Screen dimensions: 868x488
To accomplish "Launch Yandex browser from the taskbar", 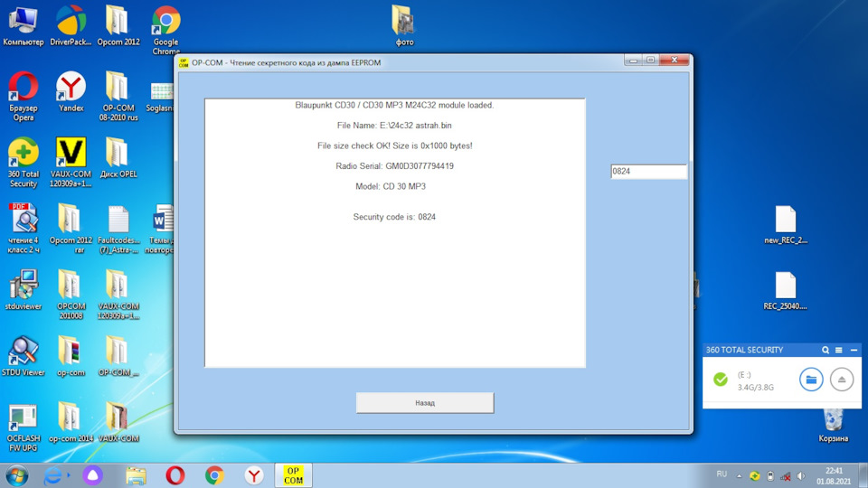I will point(253,475).
